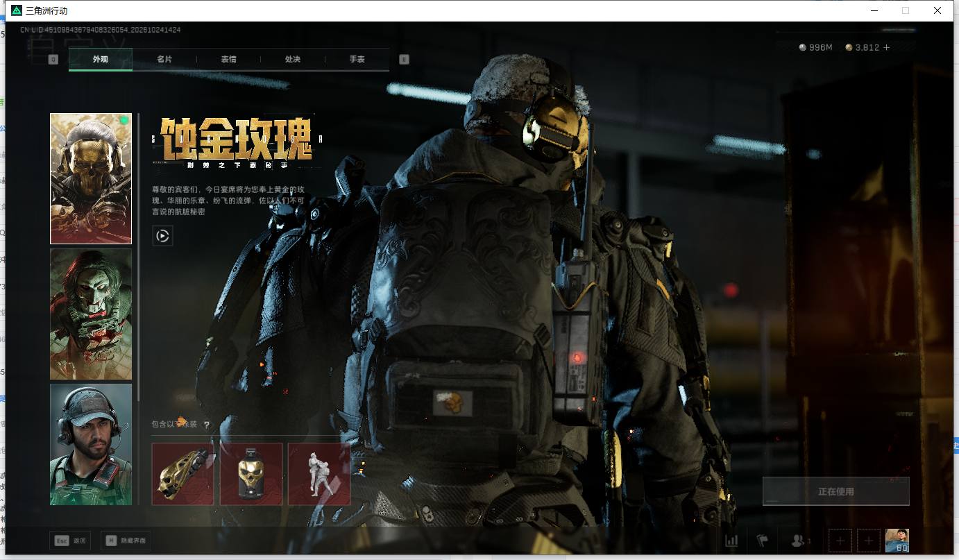Play the 蚀金玫瑰 skin preview video
This screenshot has width=959, height=560.
click(x=162, y=236)
